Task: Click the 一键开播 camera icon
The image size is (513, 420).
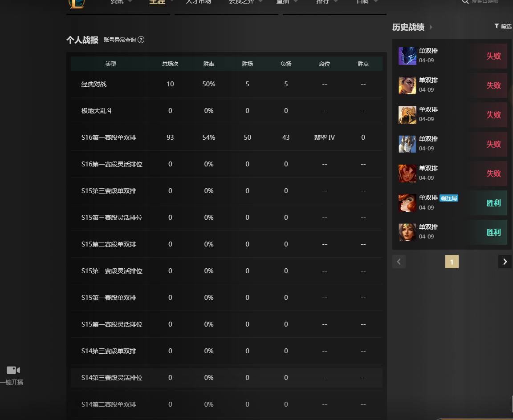Action: 13,370
